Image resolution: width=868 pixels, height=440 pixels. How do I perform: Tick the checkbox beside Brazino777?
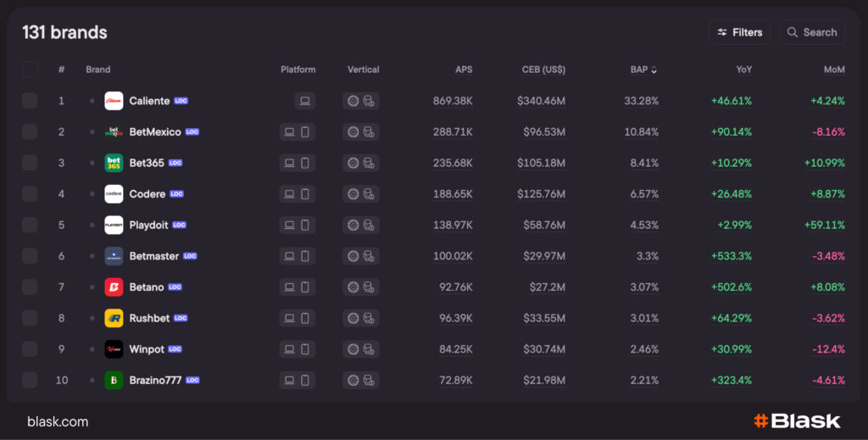click(30, 380)
